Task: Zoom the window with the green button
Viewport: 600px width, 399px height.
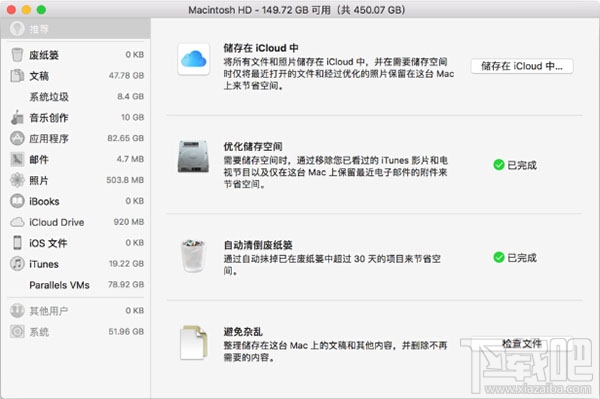Action: click(41, 10)
